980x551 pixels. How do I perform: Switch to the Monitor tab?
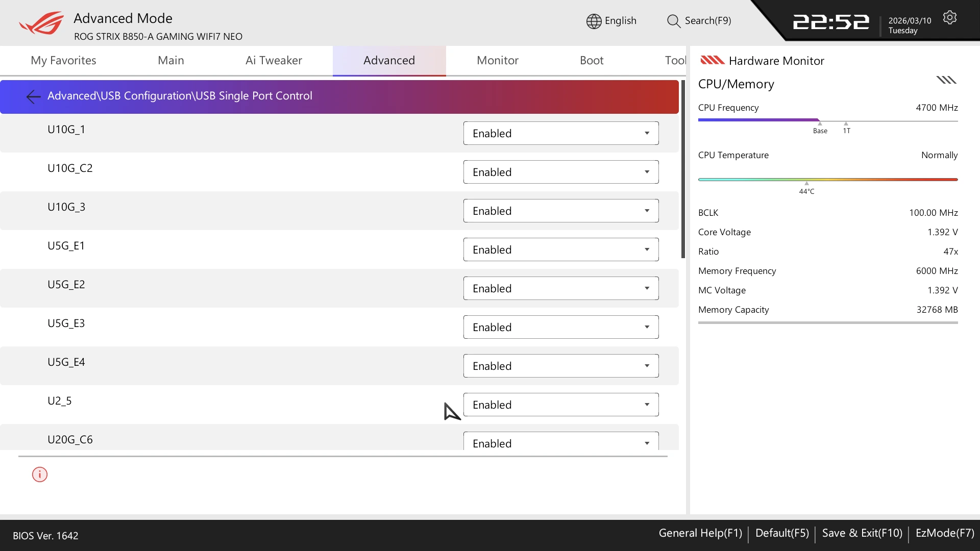click(x=497, y=60)
